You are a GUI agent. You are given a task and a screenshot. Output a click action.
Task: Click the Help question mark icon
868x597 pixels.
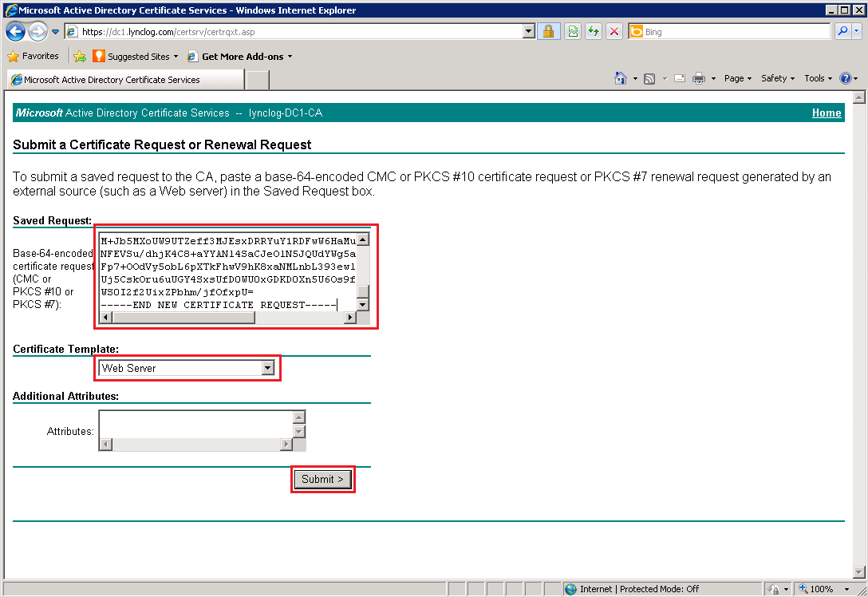point(846,78)
